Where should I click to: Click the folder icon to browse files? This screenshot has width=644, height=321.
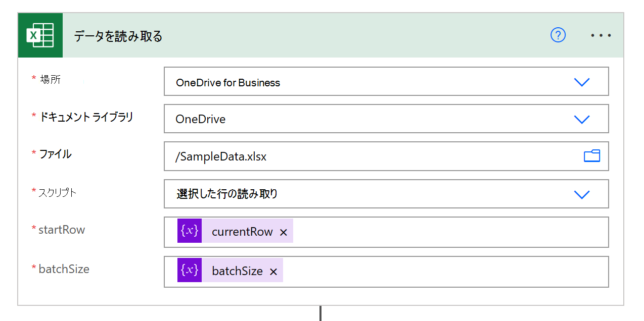(x=592, y=156)
